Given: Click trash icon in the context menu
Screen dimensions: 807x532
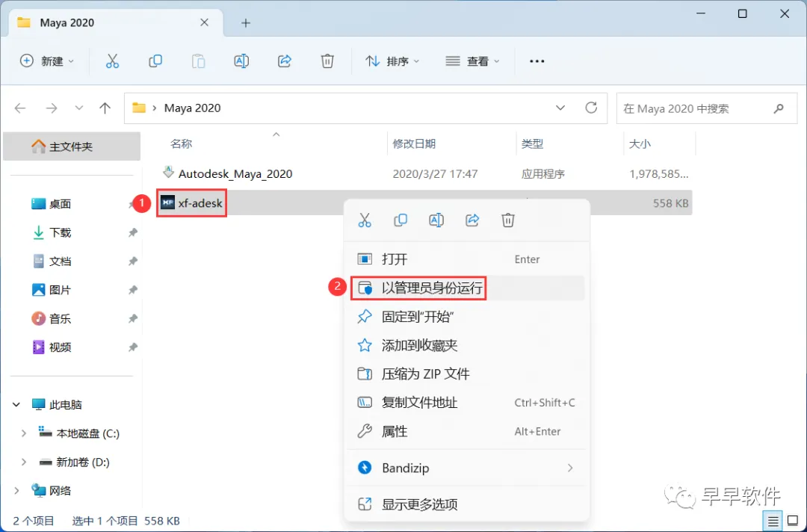Looking at the screenshot, I should (x=508, y=220).
